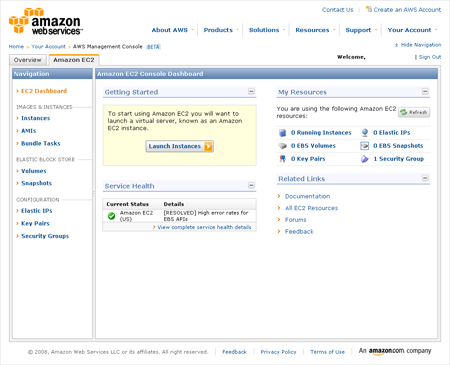The height and width of the screenshot is (365, 450).
Task: Open the All EC2 Resources link
Action: pyautogui.click(x=311, y=208)
